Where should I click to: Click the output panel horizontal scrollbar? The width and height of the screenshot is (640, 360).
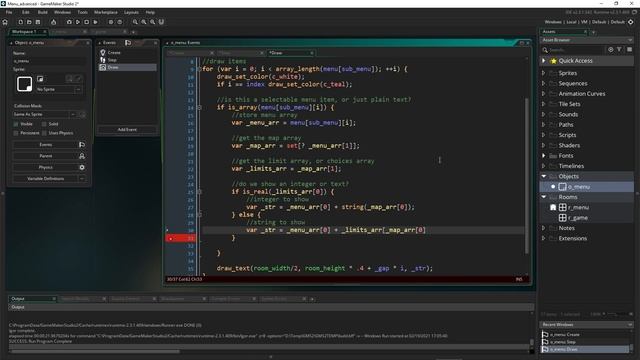(95, 351)
